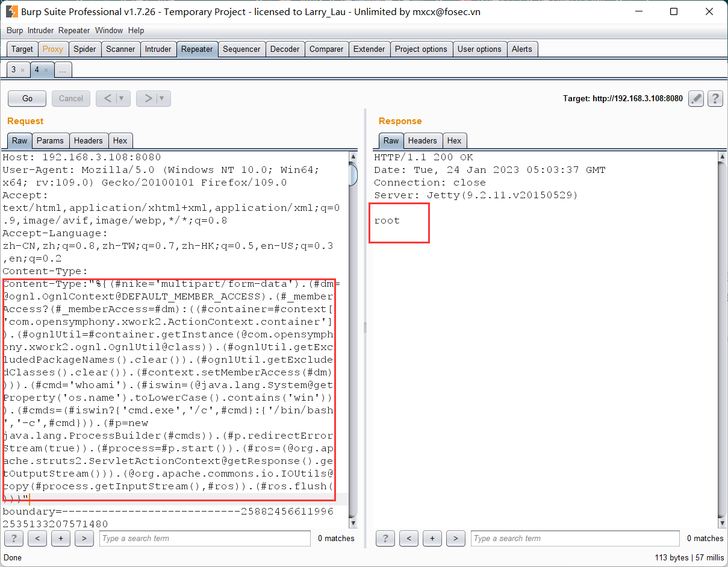Viewport: 728px width, 567px height.
Task: Click the response scrollbar down arrow
Action: tap(721, 523)
